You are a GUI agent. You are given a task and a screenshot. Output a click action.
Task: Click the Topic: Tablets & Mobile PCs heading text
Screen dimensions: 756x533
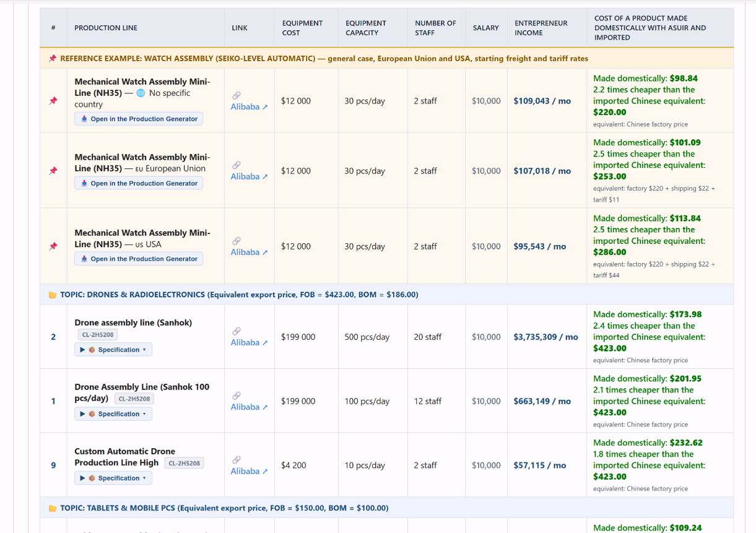point(224,508)
